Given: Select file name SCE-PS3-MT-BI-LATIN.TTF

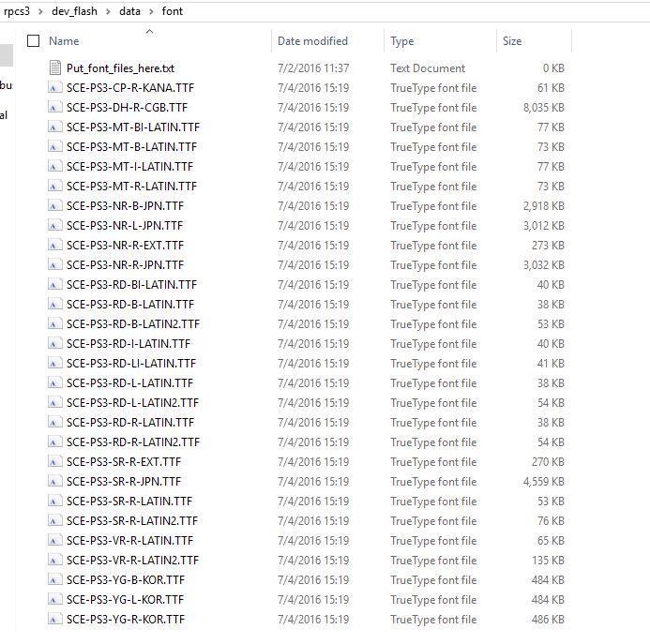Looking at the screenshot, I should (x=133, y=127).
